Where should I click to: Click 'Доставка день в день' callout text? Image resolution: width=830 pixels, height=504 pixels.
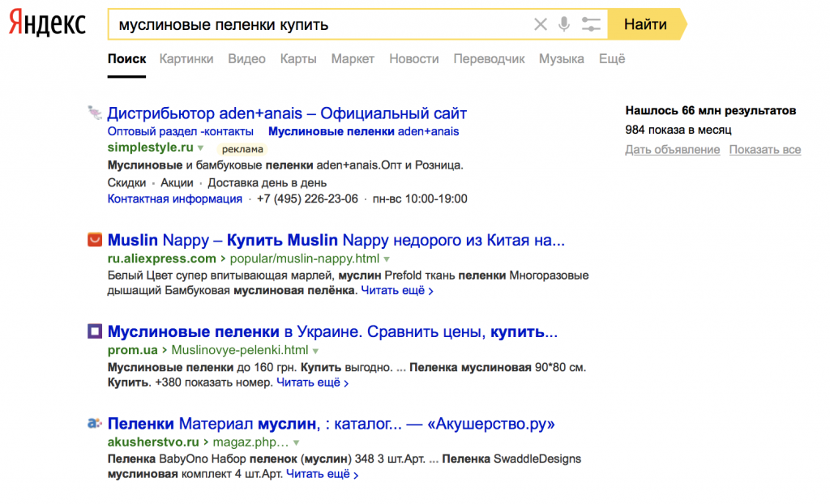tap(267, 183)
